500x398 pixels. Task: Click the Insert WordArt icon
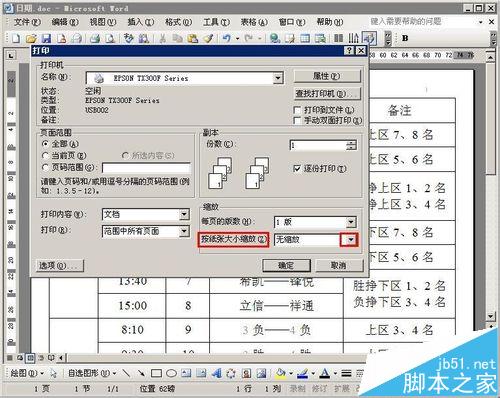coord(216,373)
